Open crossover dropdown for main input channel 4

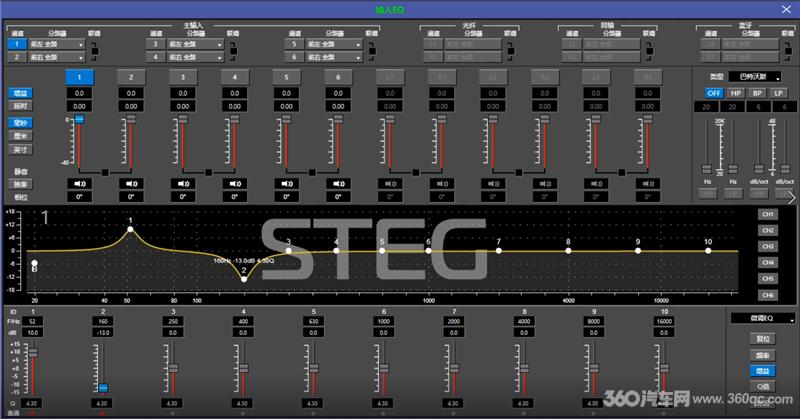195,57
